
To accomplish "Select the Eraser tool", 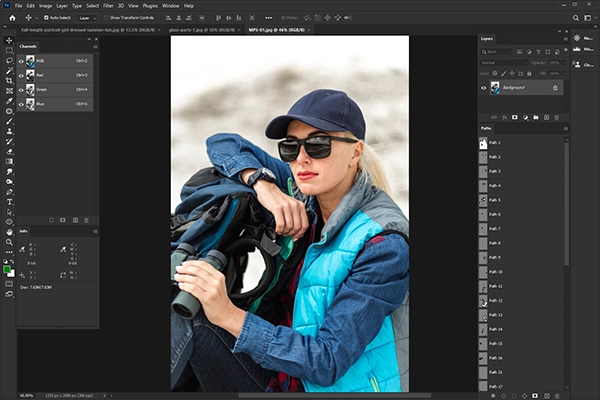I will [9, 152].
